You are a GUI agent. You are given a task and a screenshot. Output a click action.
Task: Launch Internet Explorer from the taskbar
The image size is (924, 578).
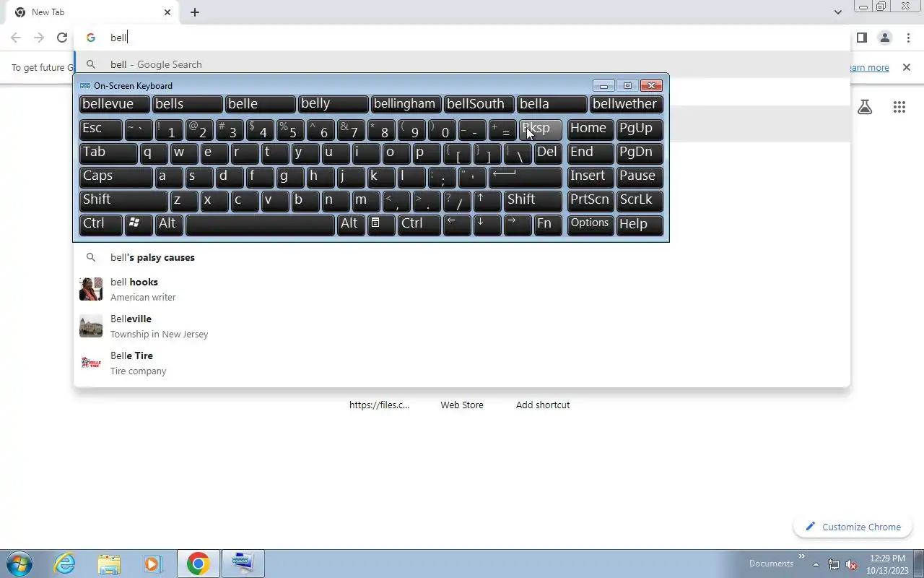pyautogui.click(x=65, y=564)
